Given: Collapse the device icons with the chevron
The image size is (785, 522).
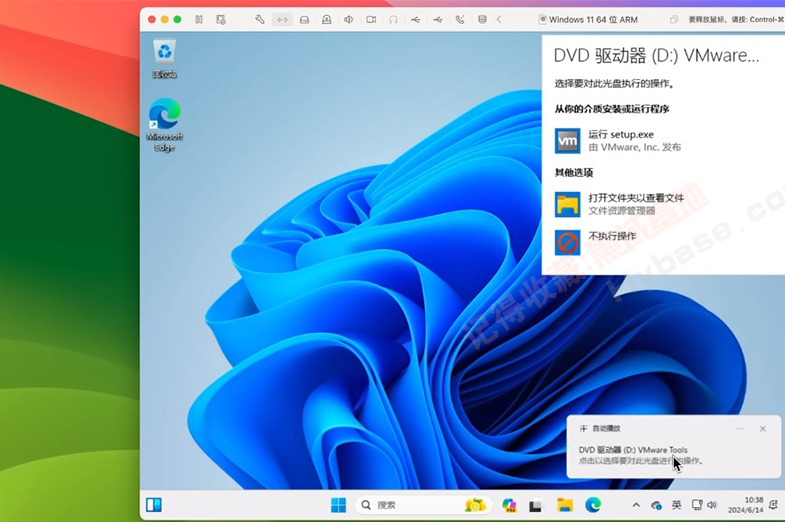Looking at the screenshot, I should [499, 20].
